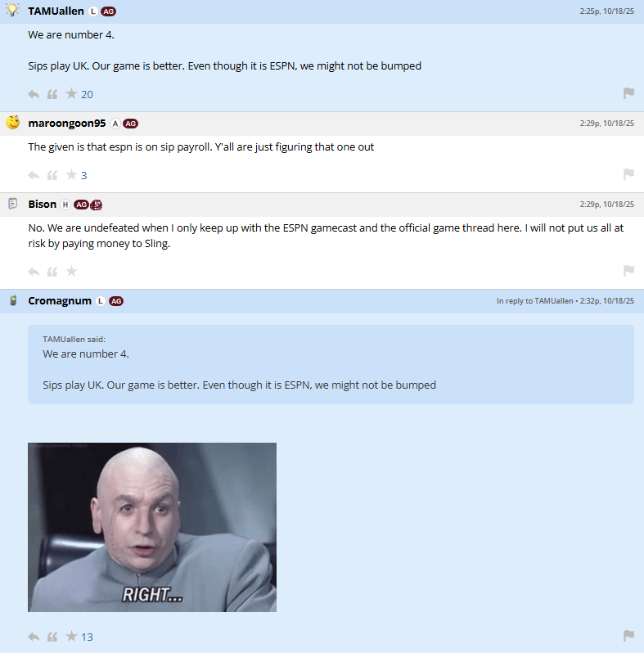Reply to TAMUallen's post using arrow icon
Image resolution: width=644 pixels, height=653 pixels.
click(34, 95)
